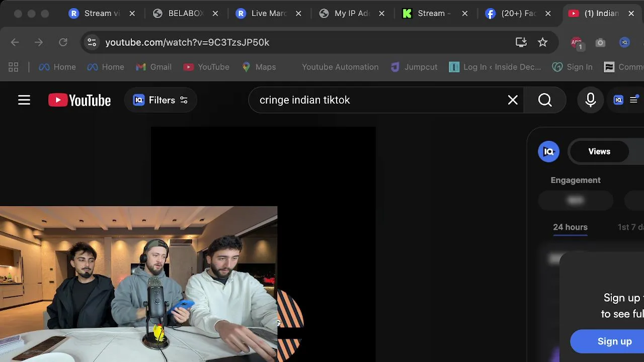The height and width of the screenshot is (362, 644).
Task: Switch to the Live Marc browser tab
Action: tap(268, 14)
